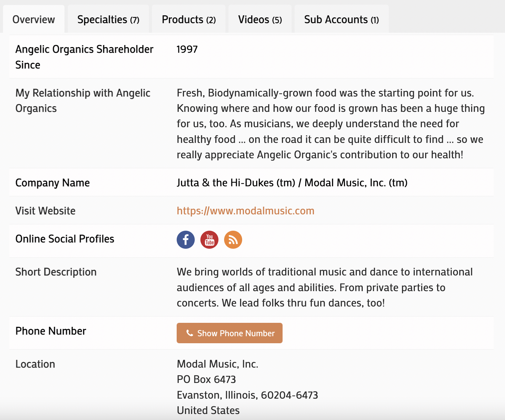Screen dimensions: 505x420
Task: Click the My Relationship with Angelic Organics label
Action: click(x=83, y=100)
